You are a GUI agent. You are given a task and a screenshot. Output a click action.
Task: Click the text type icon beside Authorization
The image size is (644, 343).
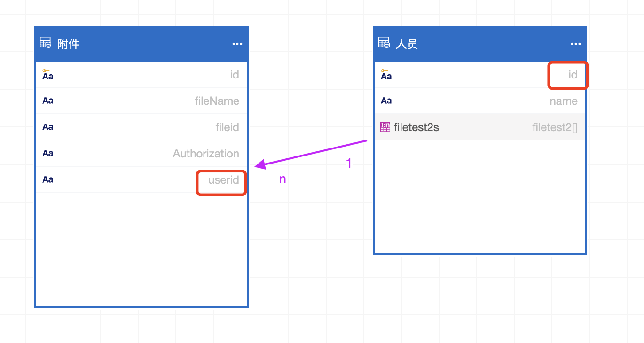[x=47, y=153]
